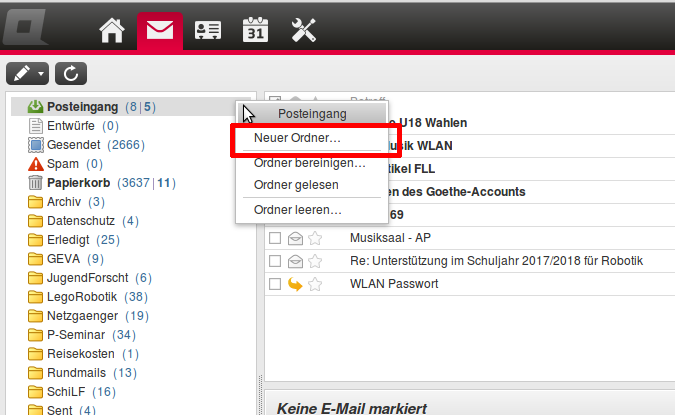Open the Calendar icon showing 31

pyautogui.click(x=256, y=30)
